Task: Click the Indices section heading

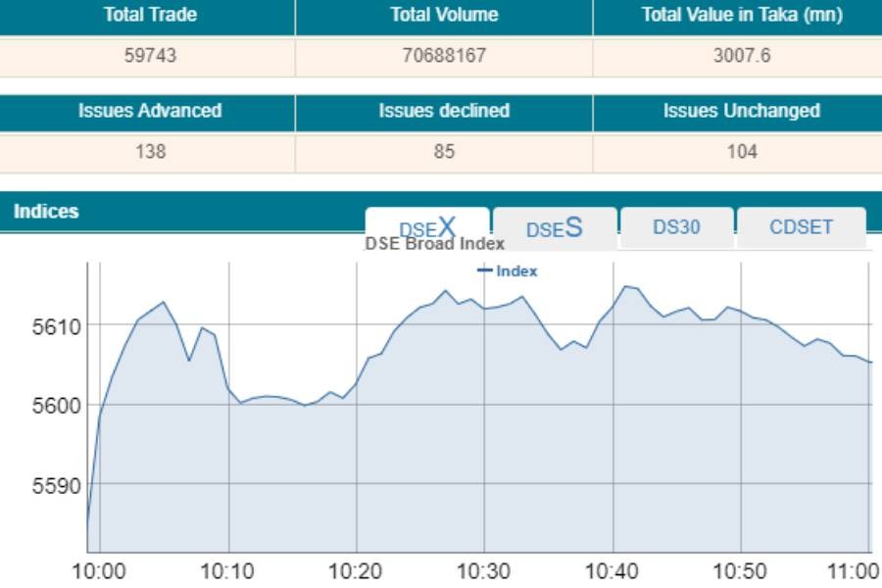Action: pyautogui.click(x=46, y=212)
